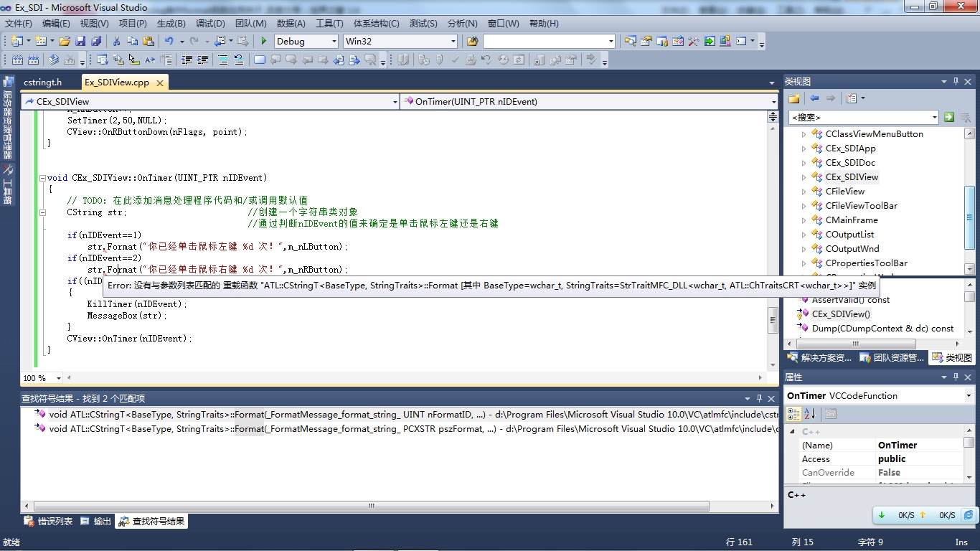Open the Toolbox icon with wrench and hammer
980x551 pixels.
[x=694, y=41]
